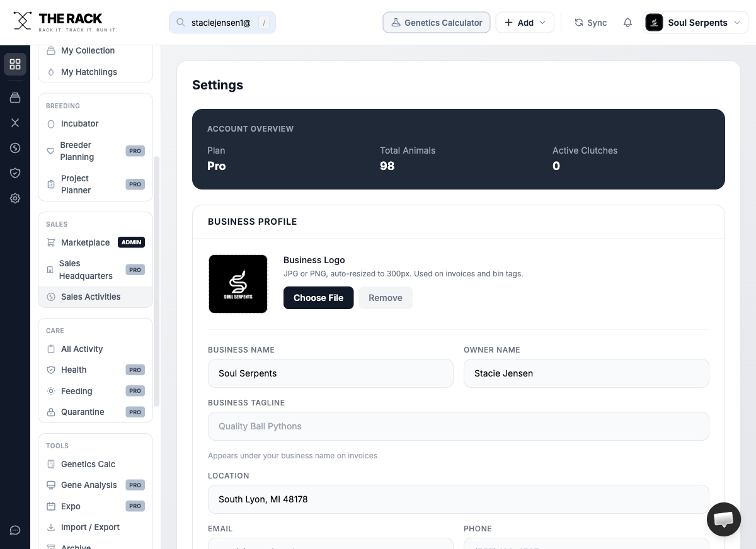
Task: Click the Gene Analysis monitor icon
Action: click(51, 485)
